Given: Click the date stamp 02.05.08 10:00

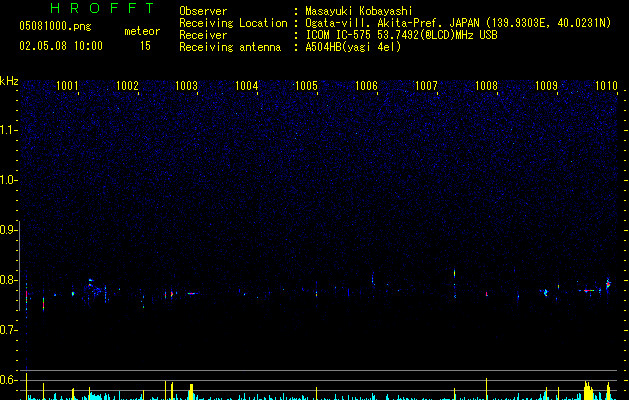Looking at the screenshot, I should pos(61,46).
